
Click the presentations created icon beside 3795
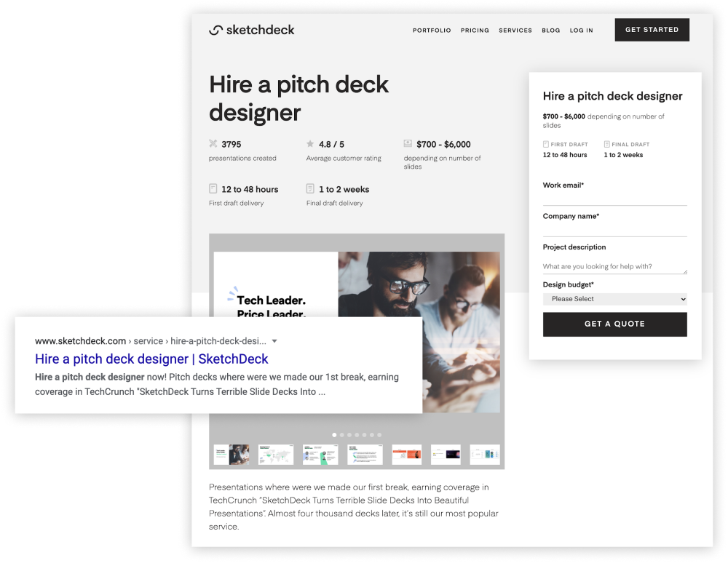click(213, 143)
